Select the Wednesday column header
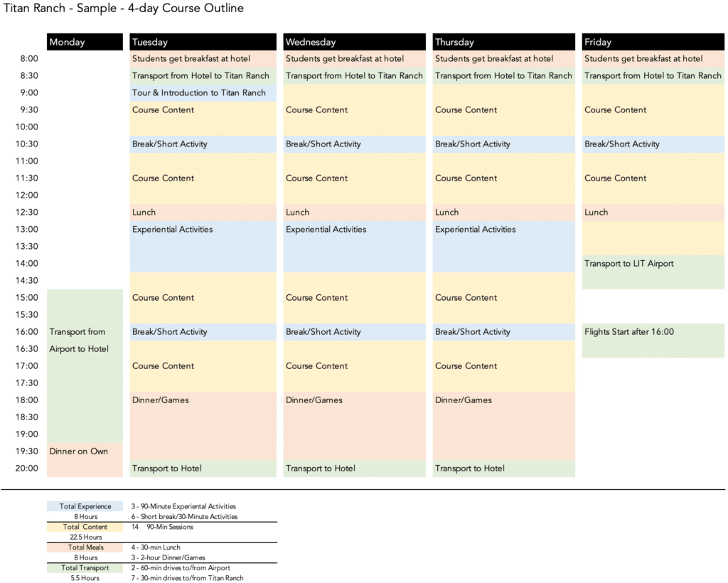The width and height of the screenshot is (728, 583). click(354, 42)
